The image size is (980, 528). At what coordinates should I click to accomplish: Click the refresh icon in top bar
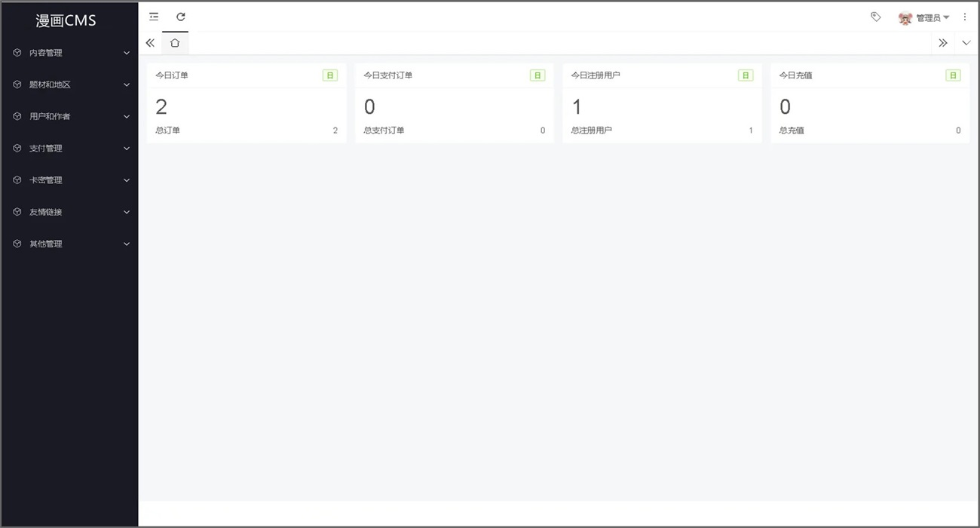(x=181, y=17)
